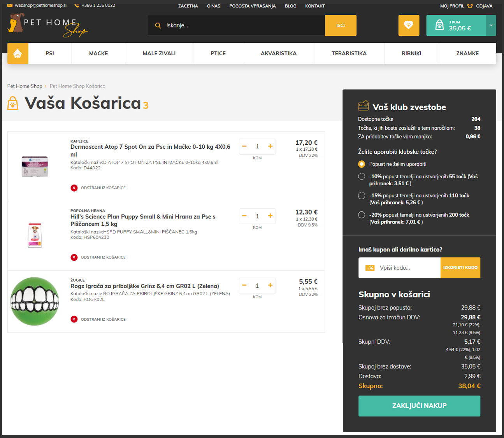
Task: Remove Rogz Grinz toy with red X icon
Action: click(74, 319)
